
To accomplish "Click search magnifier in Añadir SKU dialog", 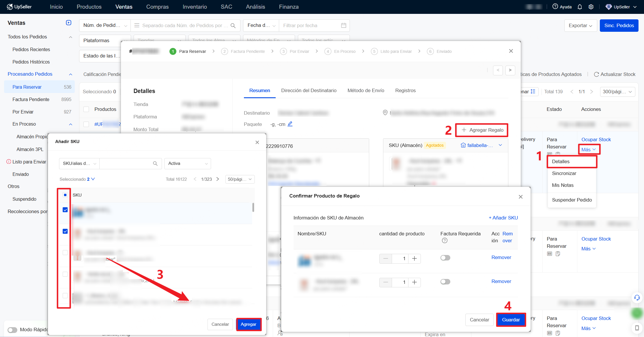I will [155, 163].
